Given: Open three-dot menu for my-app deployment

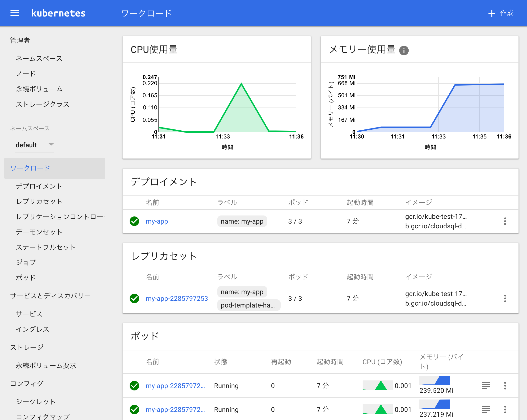Looking at the screenshot, I should tap(505, 221).
